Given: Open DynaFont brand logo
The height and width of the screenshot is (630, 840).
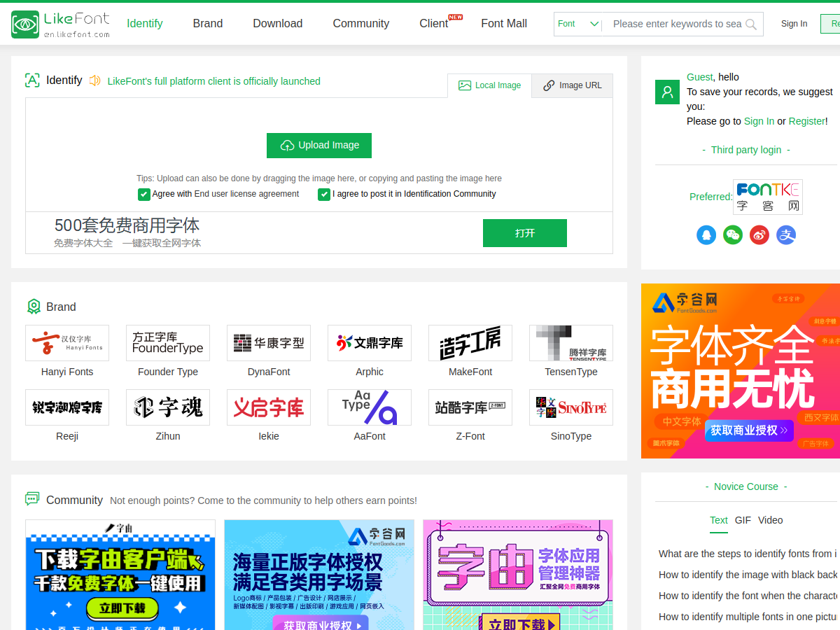Looking at the screenshot, I should [x=269, y=343].
